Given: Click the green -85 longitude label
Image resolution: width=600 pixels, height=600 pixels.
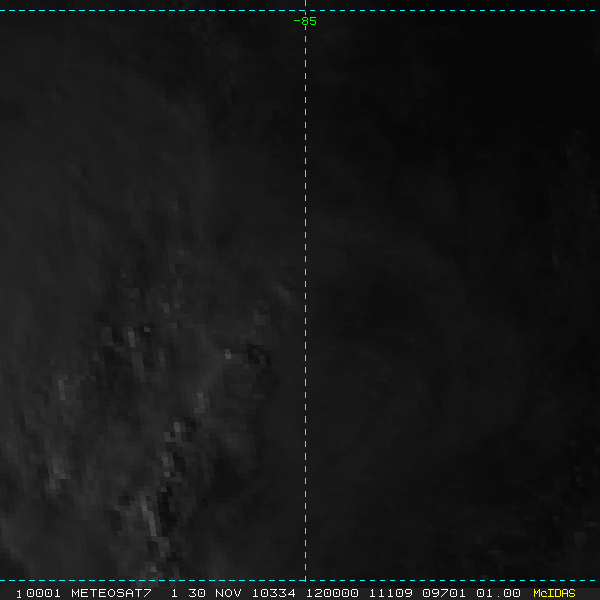Looking at the screenshot, I should click(305, 21).
